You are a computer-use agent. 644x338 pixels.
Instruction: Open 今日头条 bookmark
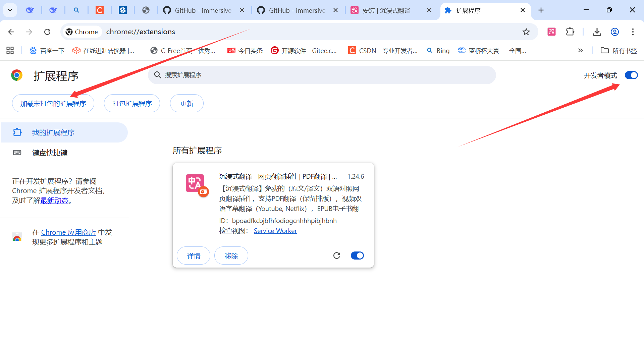click(245, 51)
